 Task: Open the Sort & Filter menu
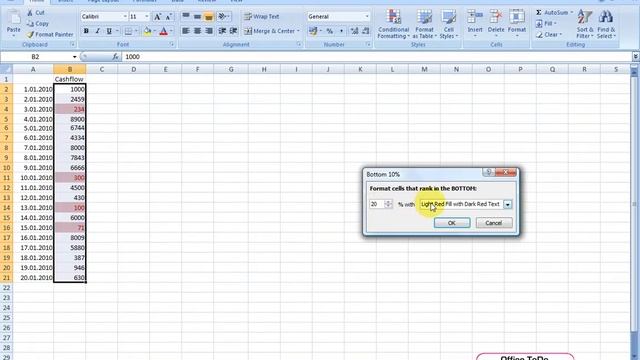click(584, 24)
